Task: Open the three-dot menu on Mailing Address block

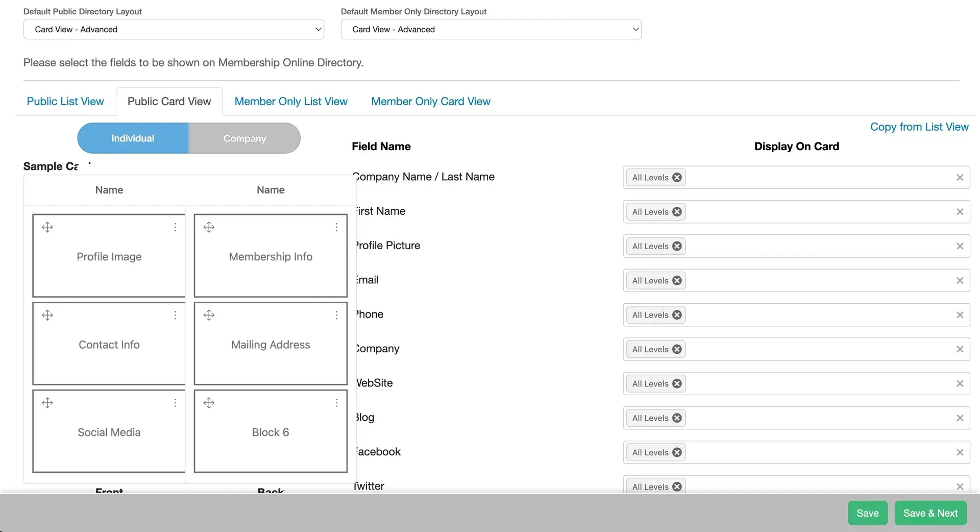Action: [x=336, y=315]
